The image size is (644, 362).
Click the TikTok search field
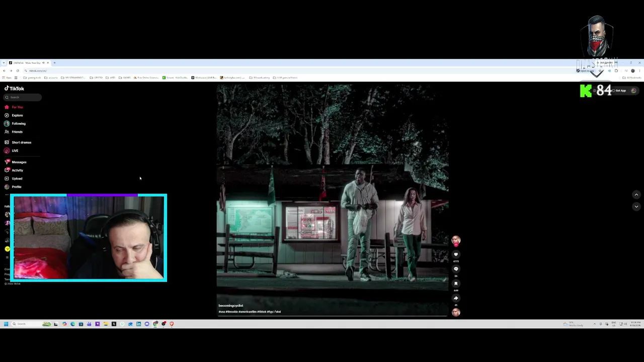[x=23, y=97]
